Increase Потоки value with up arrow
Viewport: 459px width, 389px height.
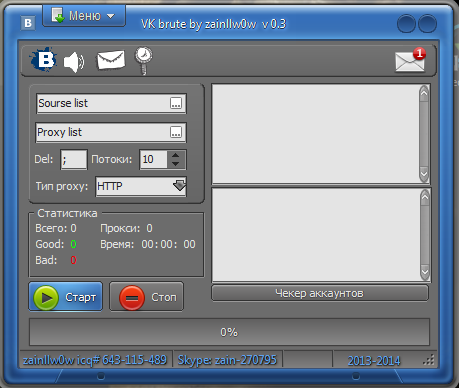tap(175, 155)
